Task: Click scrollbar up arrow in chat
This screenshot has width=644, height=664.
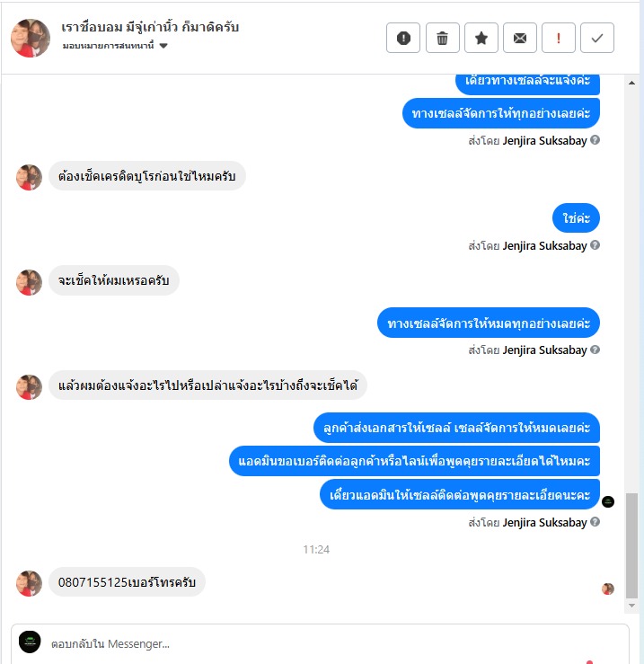Action: tap(631, 83)
